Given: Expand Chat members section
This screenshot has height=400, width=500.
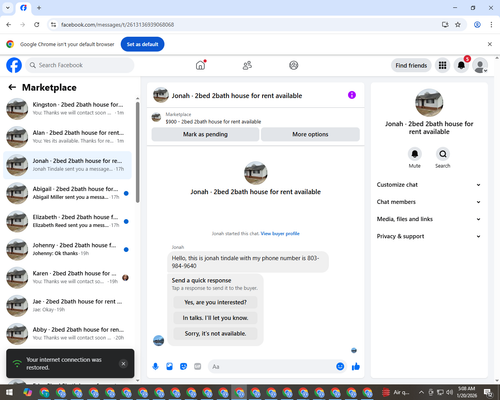Looking at the screenshot, I should [x=429, y=202].
